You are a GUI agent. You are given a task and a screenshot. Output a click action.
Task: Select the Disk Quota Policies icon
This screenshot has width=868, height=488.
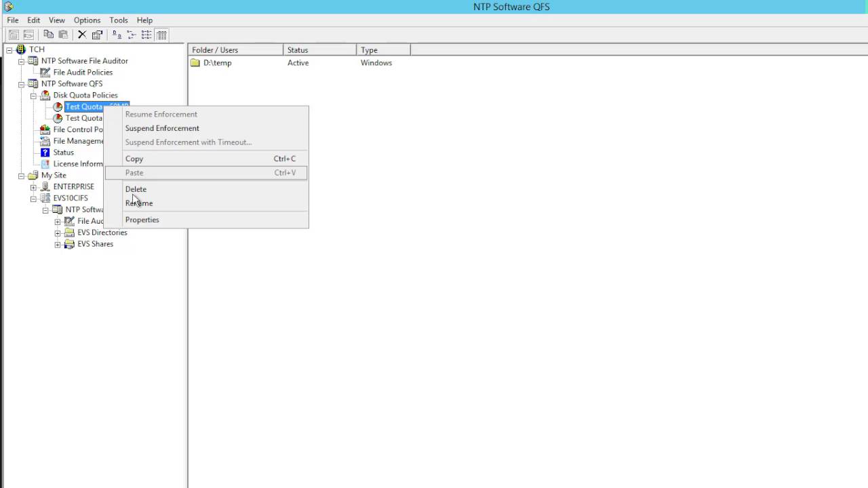tap(45, 96)
